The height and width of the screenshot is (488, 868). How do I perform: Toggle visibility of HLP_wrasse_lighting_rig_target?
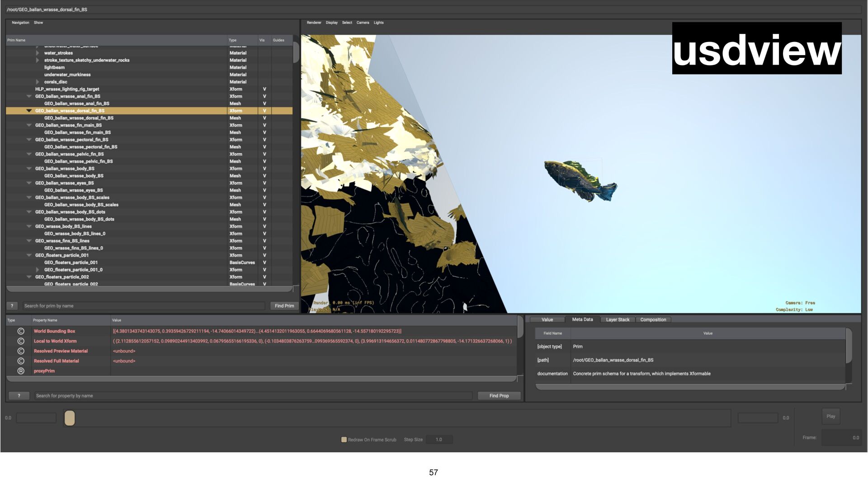coord(264,89)
